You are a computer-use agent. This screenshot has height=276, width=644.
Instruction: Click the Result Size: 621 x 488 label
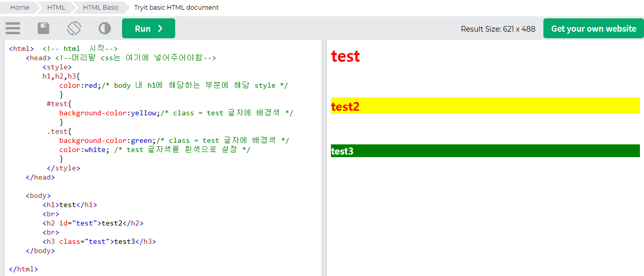point(498,29)
